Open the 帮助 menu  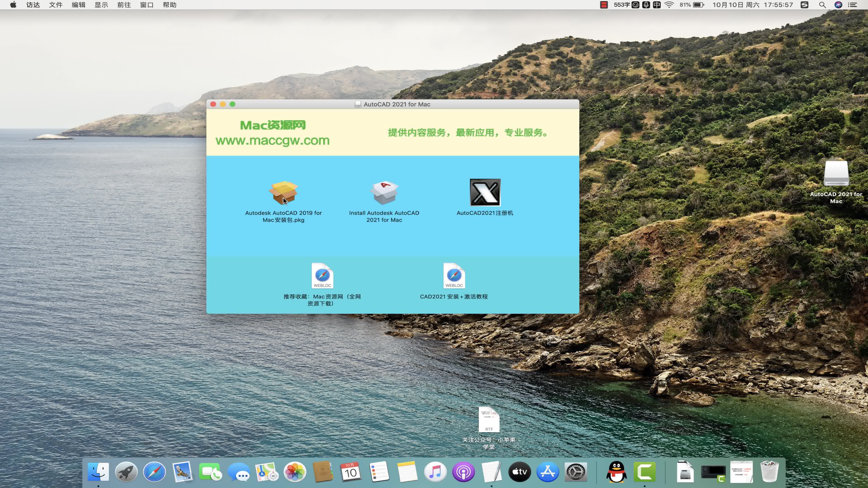[x=170, y=5]
